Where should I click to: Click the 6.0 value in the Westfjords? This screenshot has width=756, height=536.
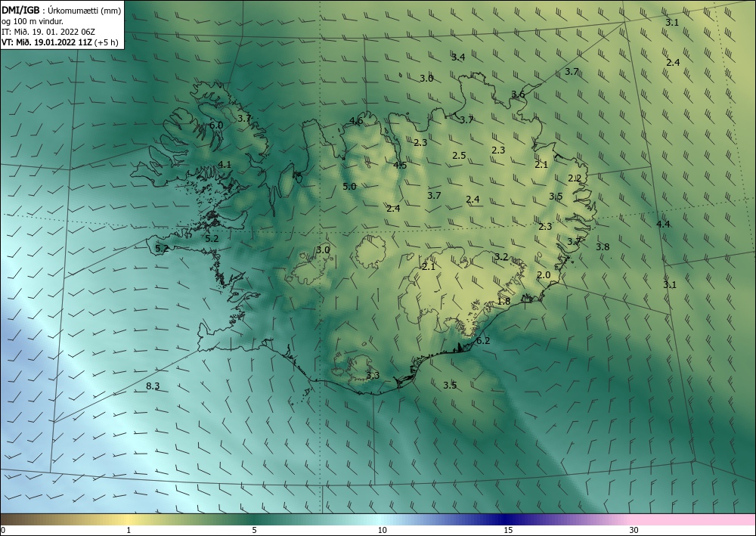pyautogui.click(x=216, y=125)
